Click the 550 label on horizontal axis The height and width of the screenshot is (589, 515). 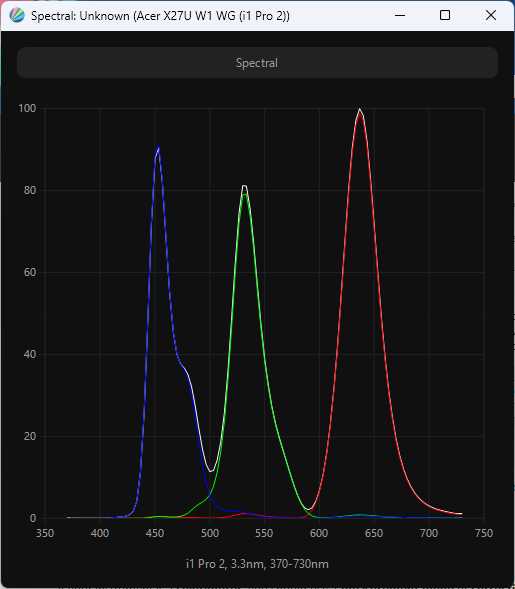pos(264,533)
